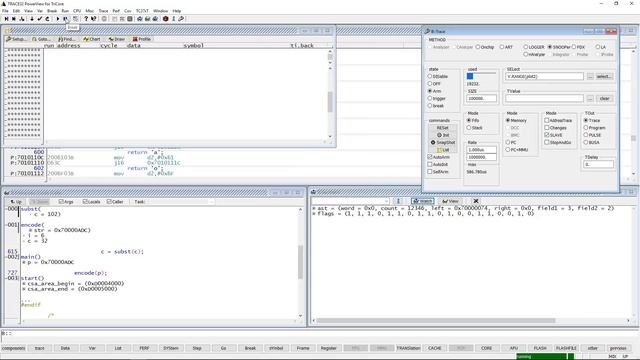Viewport: 640px width, 360px height.
Task: Click the Mode toolbar icon after Break
Action: (76, 19)
